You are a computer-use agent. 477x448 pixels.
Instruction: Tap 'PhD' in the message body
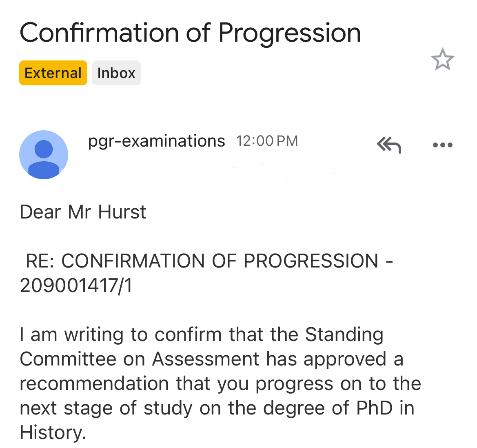(x=374, y=408)
